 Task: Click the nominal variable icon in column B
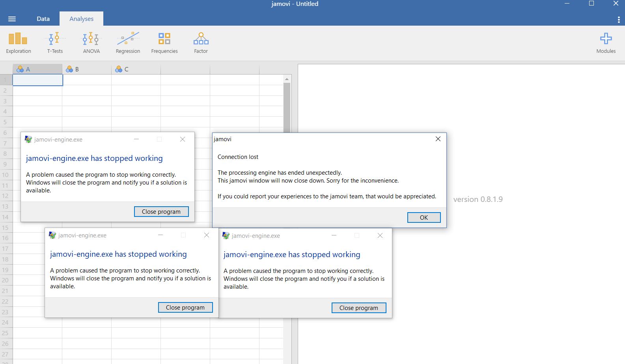click(69, 69)
